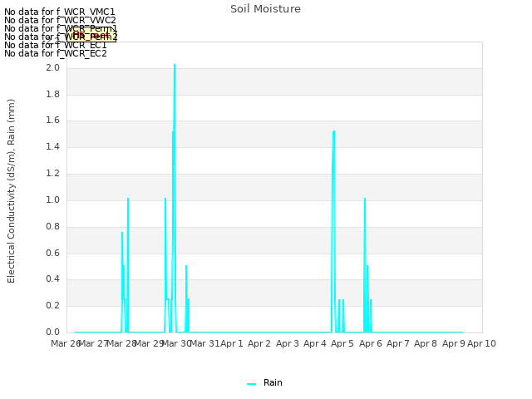Click the Apr 3 x-axis label
This screenshot has width=532, height=399.
pos(288,343)
